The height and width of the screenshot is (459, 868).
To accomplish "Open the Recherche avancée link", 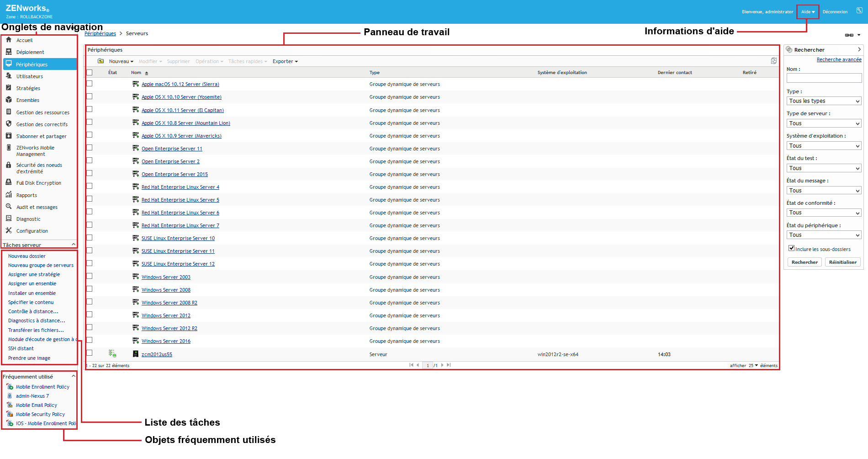I will [839, 59].
